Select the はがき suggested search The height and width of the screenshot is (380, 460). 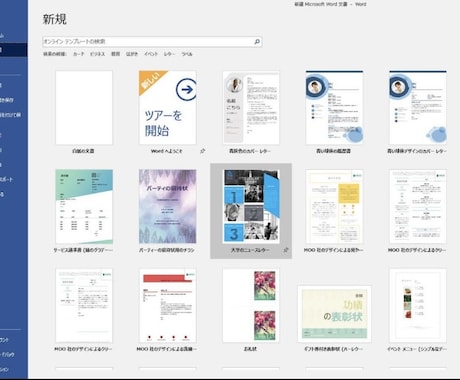[x=132, y=54]
